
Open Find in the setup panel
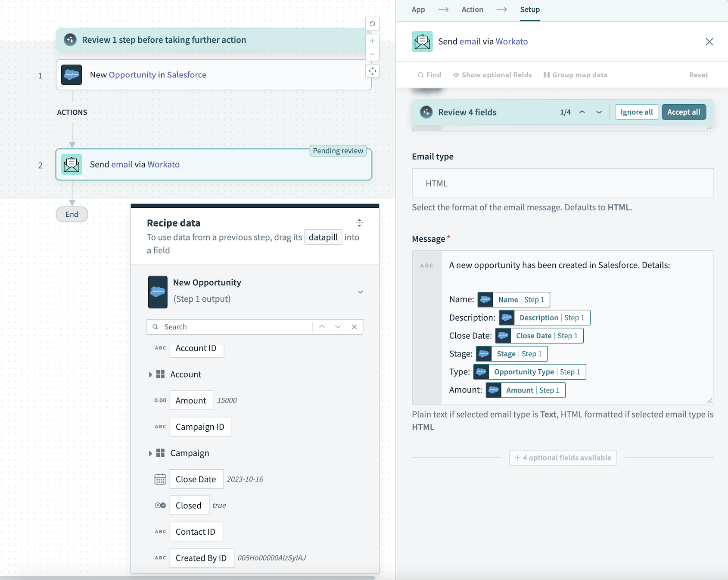click(x=429, y=75)
